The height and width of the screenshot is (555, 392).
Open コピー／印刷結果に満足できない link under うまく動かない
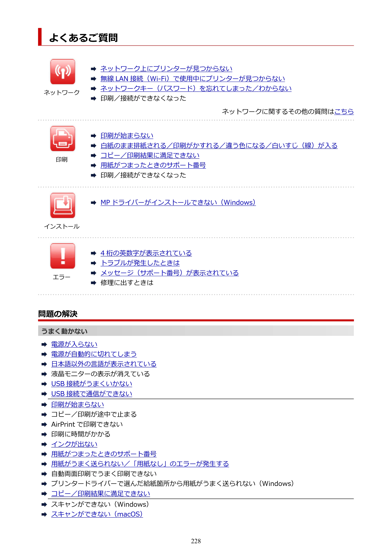[x=101, y=494]
